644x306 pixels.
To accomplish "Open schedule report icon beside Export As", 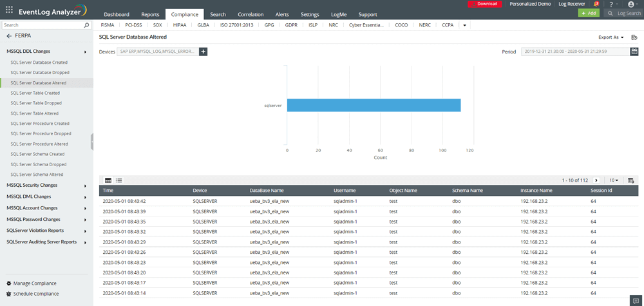I will (634, 37).
